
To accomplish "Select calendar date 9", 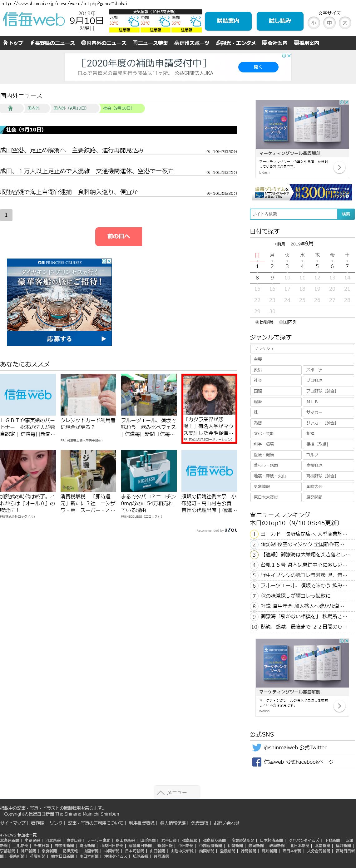I will (x=272, y=278).
